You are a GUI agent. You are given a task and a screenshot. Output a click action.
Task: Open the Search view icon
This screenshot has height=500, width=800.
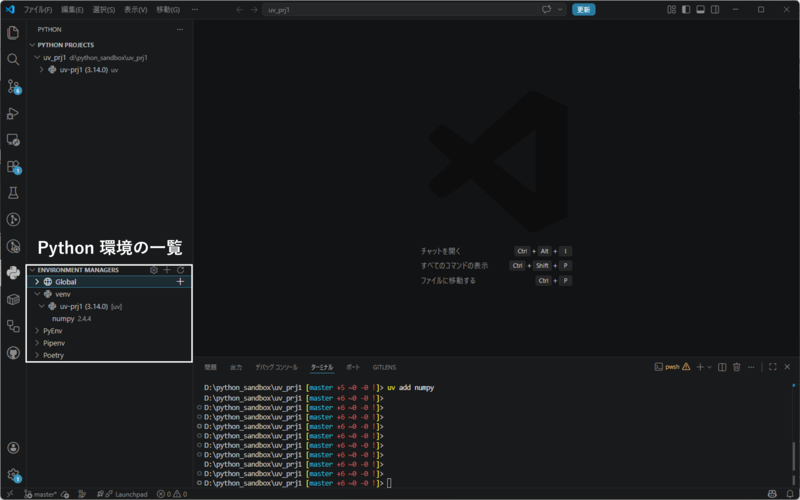pyautogui.click(x=13, y=60)
